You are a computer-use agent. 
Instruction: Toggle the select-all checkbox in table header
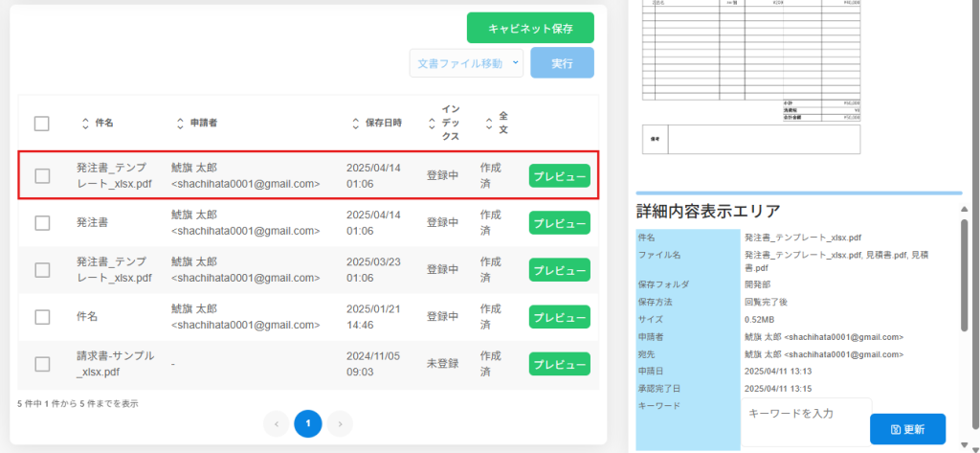click(42, 124)
